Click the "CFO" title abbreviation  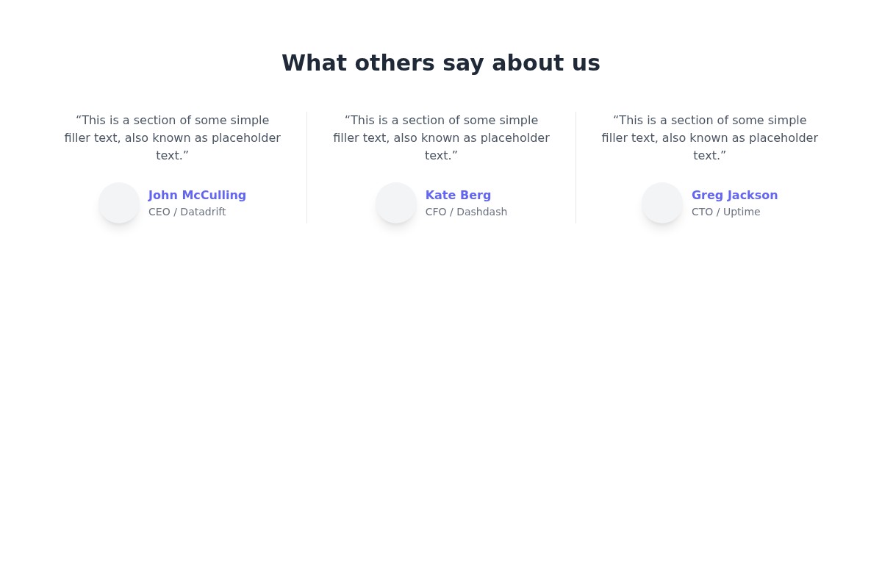pyautogui.click(x=436, y=212)
